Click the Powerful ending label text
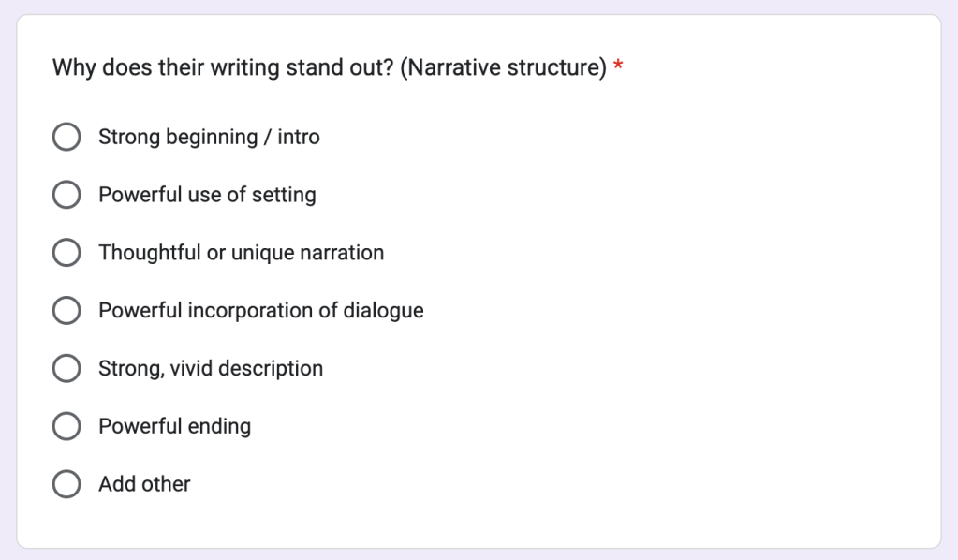The image size is (958, 560). (x=174, y=426)
